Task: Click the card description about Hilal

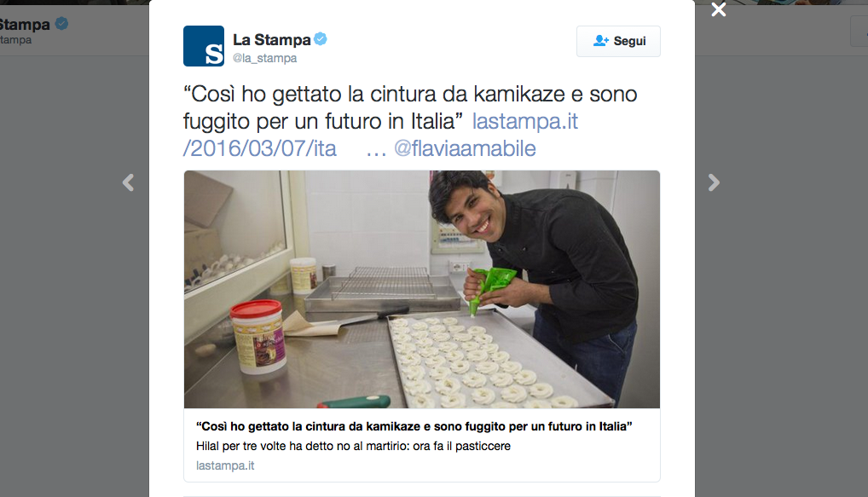Action: [x=353, y=446]
